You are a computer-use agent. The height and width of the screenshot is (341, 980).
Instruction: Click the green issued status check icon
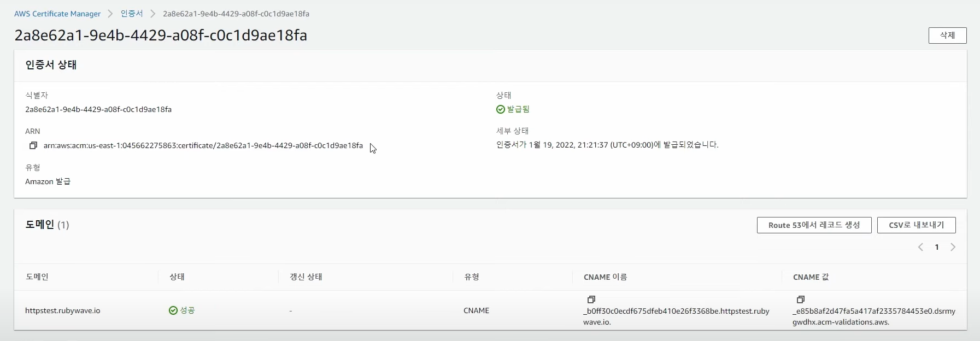[x=500, y=109]
